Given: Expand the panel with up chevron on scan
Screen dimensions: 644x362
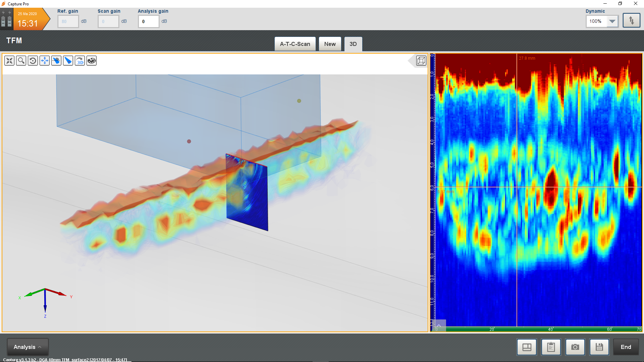Looking at the screenshot, I should coord(439,325).
